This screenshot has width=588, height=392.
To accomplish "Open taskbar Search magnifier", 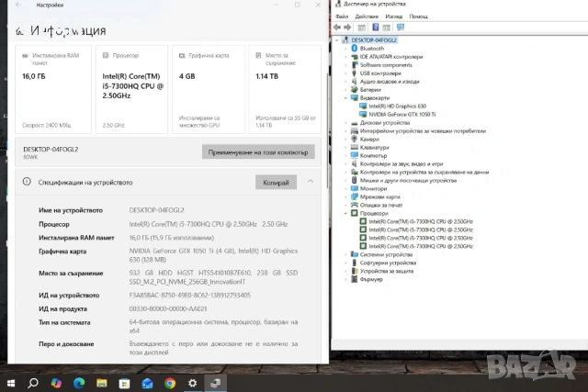I will coord(33,383).
